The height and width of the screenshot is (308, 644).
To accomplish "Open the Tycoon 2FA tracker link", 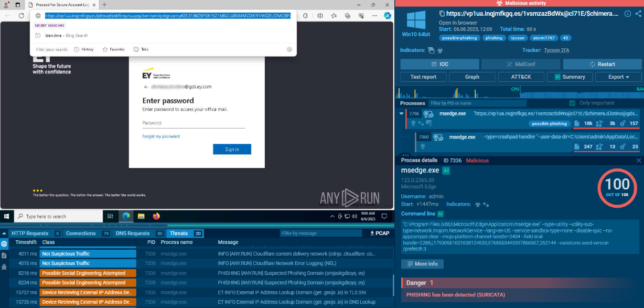I will point(557,50).
